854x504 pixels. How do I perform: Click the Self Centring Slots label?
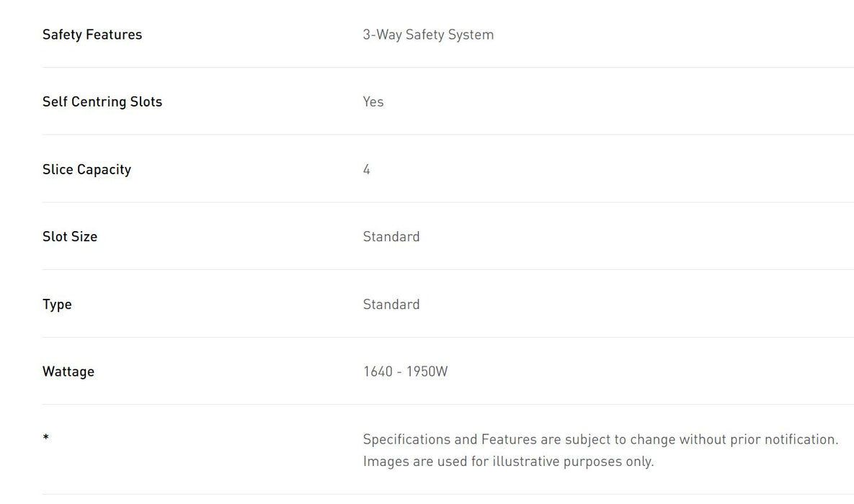(x=102, y=102)
